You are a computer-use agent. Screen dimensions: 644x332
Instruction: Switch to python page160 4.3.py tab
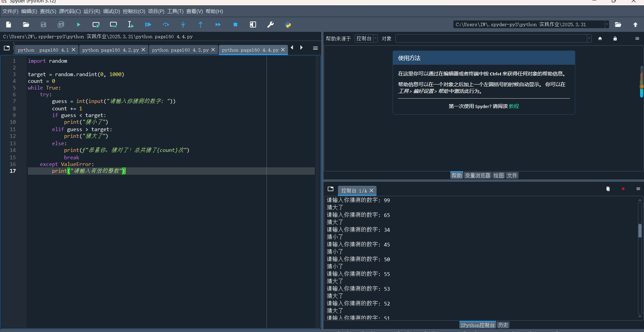click(180, 50)
